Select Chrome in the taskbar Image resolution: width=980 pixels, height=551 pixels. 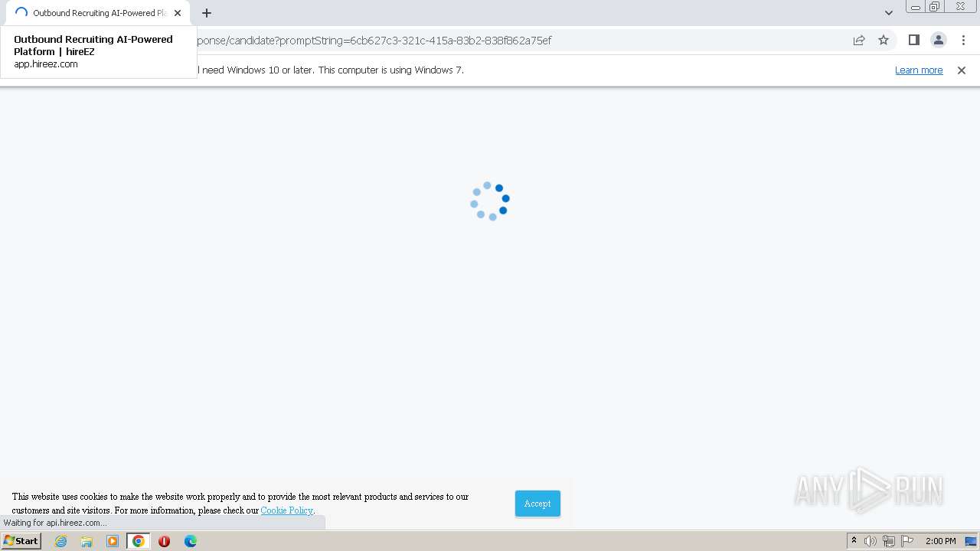point(139,541)
